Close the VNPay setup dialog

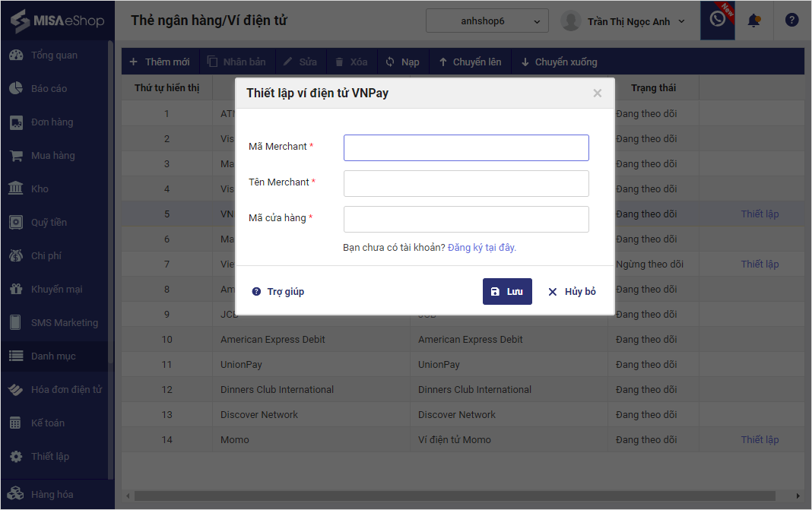[597, 93]
